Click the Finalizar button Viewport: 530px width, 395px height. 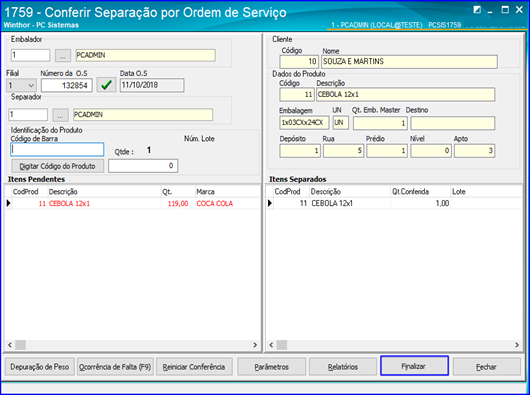414,366
